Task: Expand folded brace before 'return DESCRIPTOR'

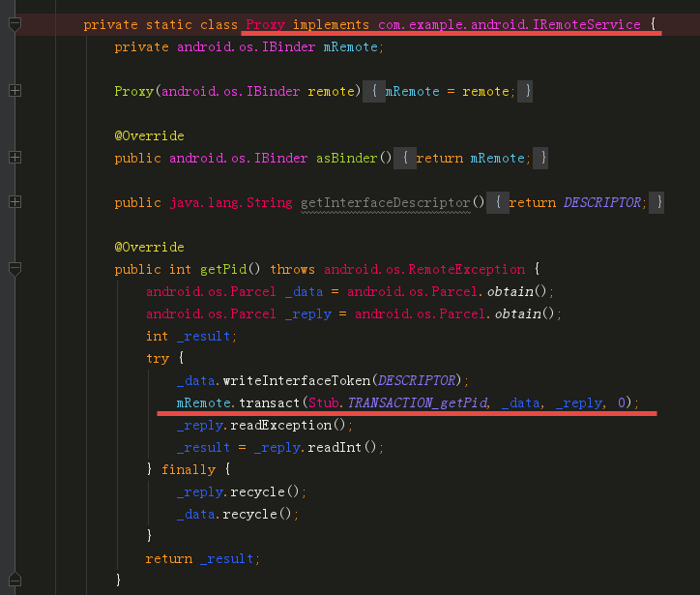Action: coord(498,202)
